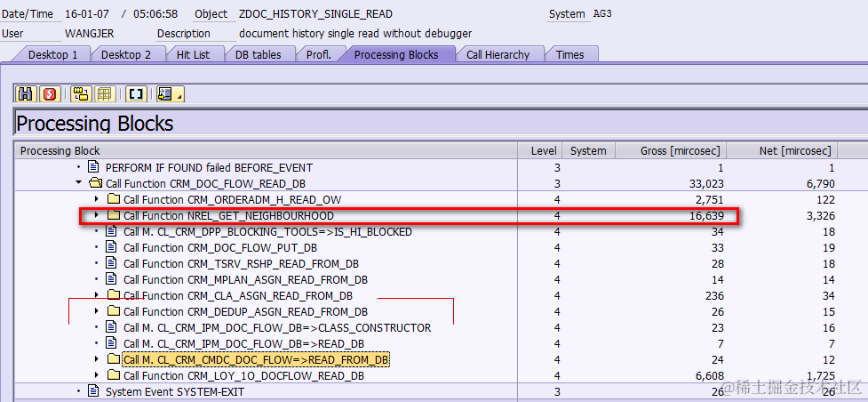The height and width of the screenshot is (402, 868).
Task: Select row text CL_CRM_DPP_BLOCKING_TOOLS=>IS_HI_BLOCKED
Action: (267, 231)
